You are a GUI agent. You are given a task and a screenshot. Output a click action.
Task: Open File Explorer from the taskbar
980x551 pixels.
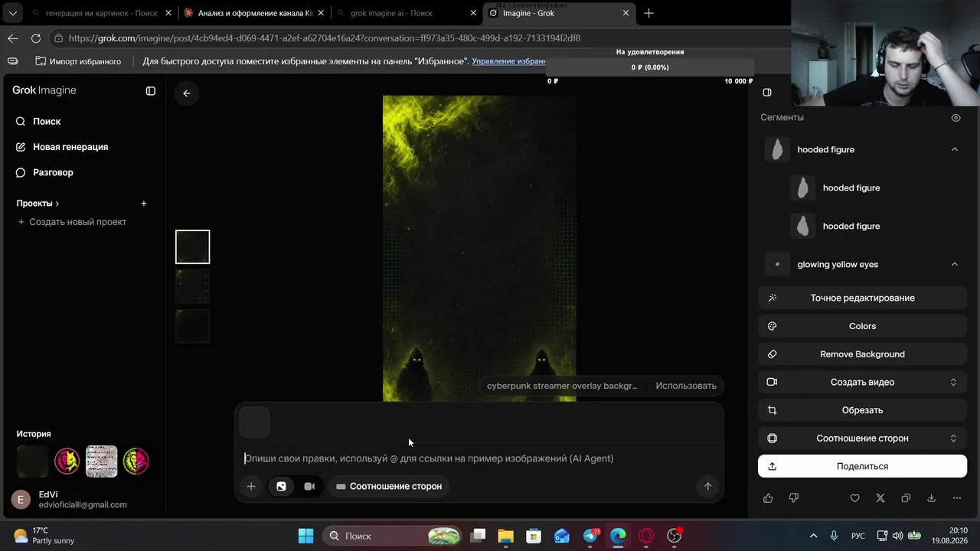coord(505,536)
